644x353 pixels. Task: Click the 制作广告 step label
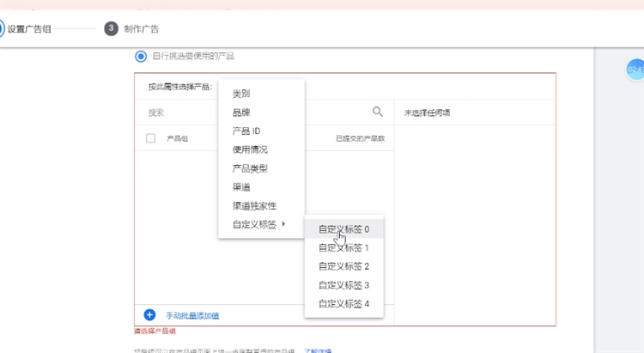(142, 29)
